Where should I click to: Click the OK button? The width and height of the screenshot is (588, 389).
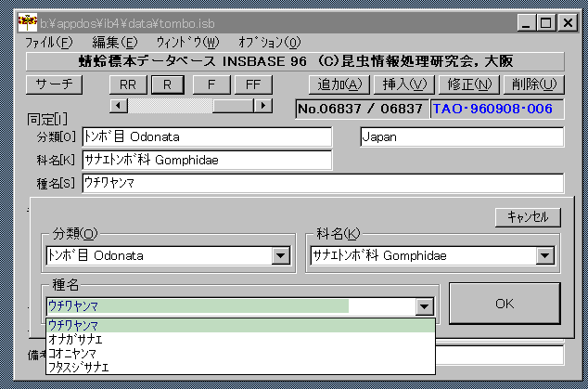coord(504,303)
